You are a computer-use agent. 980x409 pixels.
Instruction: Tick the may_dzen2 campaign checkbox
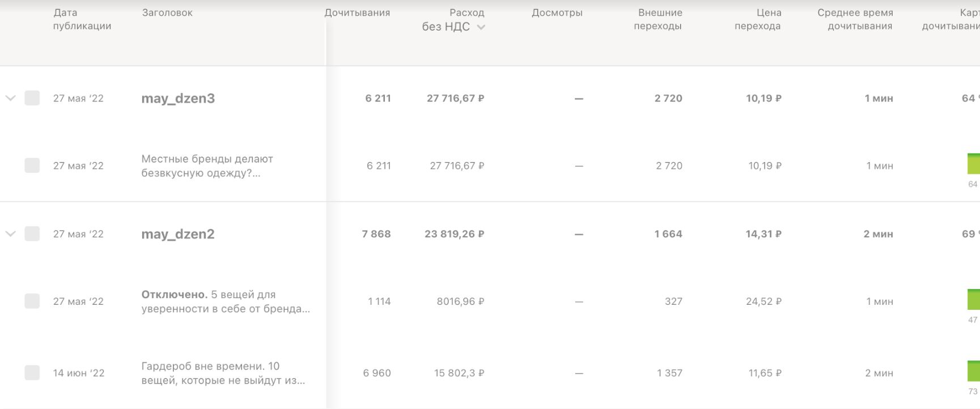32,233
